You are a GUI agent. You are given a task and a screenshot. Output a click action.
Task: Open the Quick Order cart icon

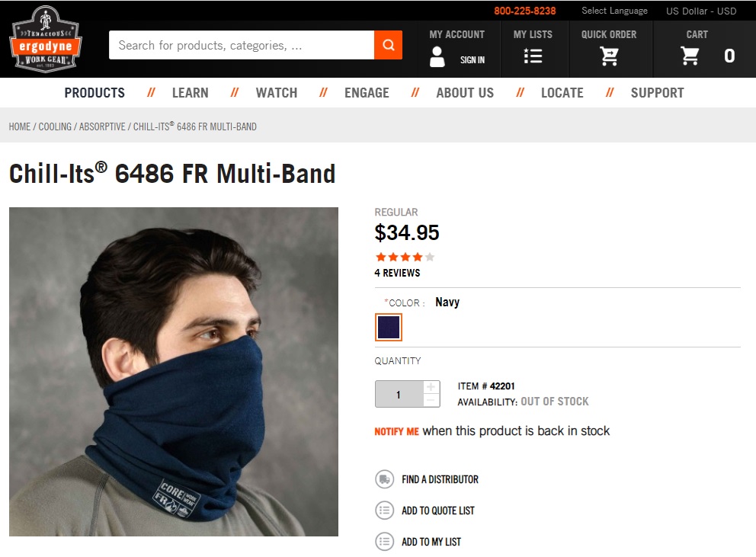click(x=608, y=56)
